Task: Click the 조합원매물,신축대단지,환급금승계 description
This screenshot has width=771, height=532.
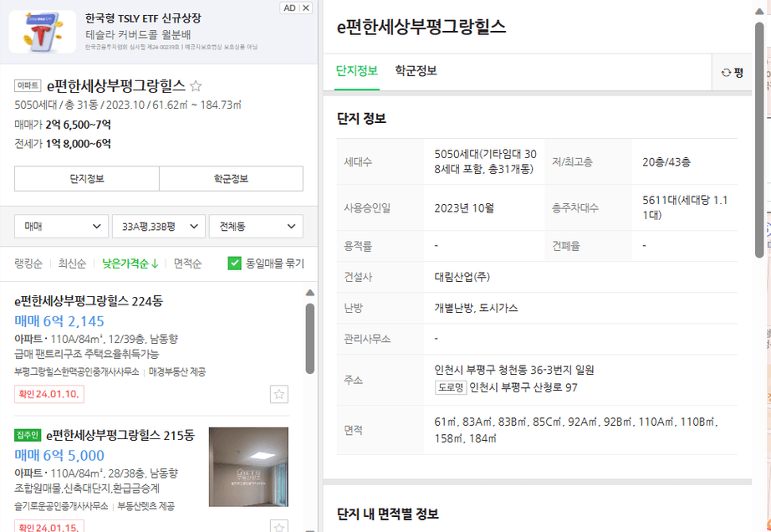Action: (87, 489)
